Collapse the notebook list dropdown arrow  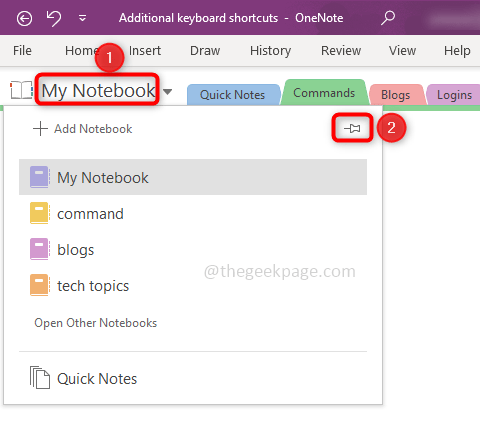pyautogui.click(x=167, y=91)
